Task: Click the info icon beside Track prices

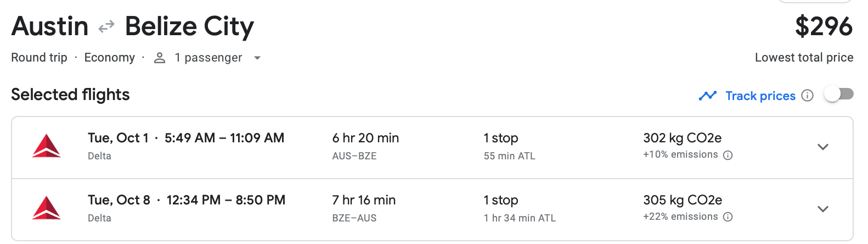Action: click(x=808, y=96)
